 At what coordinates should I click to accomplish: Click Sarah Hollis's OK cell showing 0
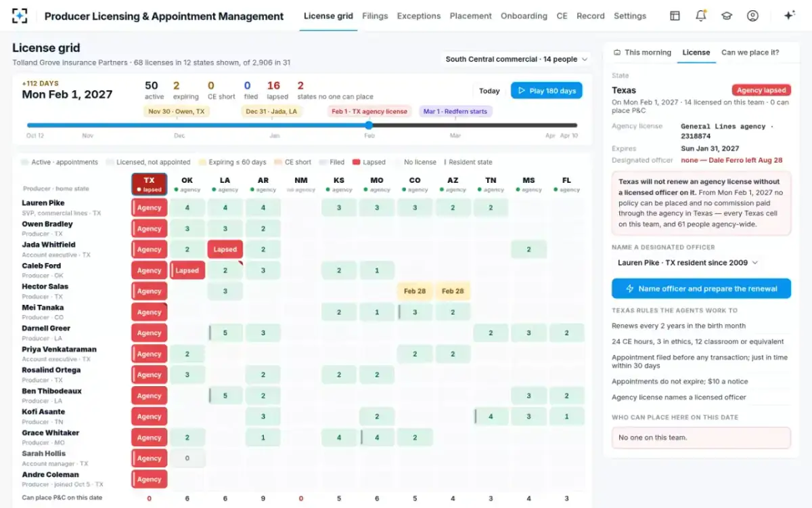187,459
